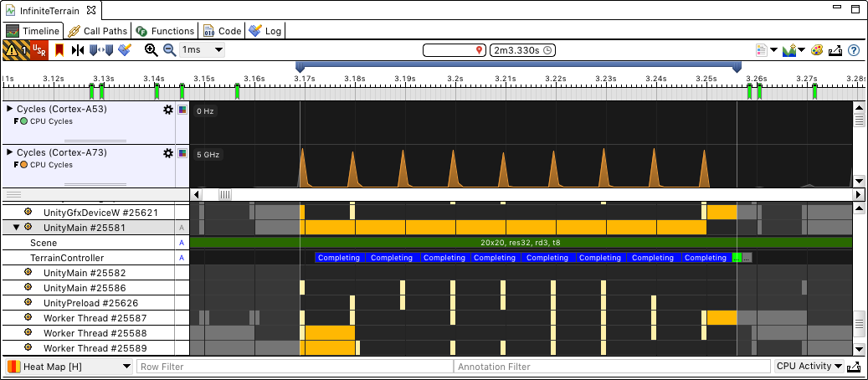Click the reset calipers icon
Image resolution: width=868 pixels, height=380 pixels.
[x=101, y=50]
